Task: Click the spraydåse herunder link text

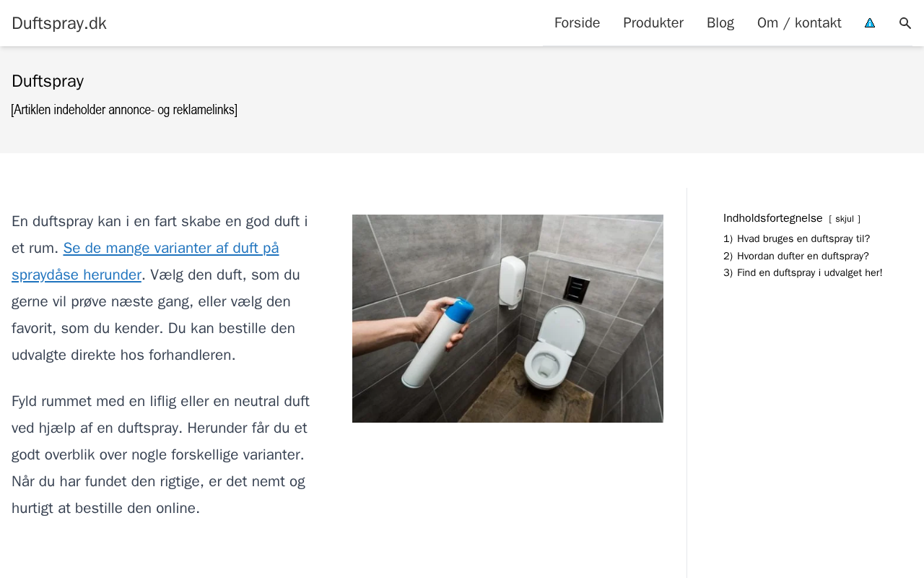Action: click(77, 275)
